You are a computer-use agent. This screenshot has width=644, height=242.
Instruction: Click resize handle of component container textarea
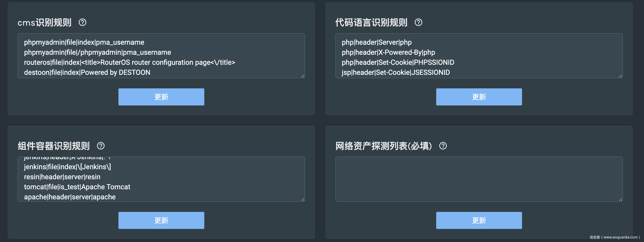pos(302,199)
